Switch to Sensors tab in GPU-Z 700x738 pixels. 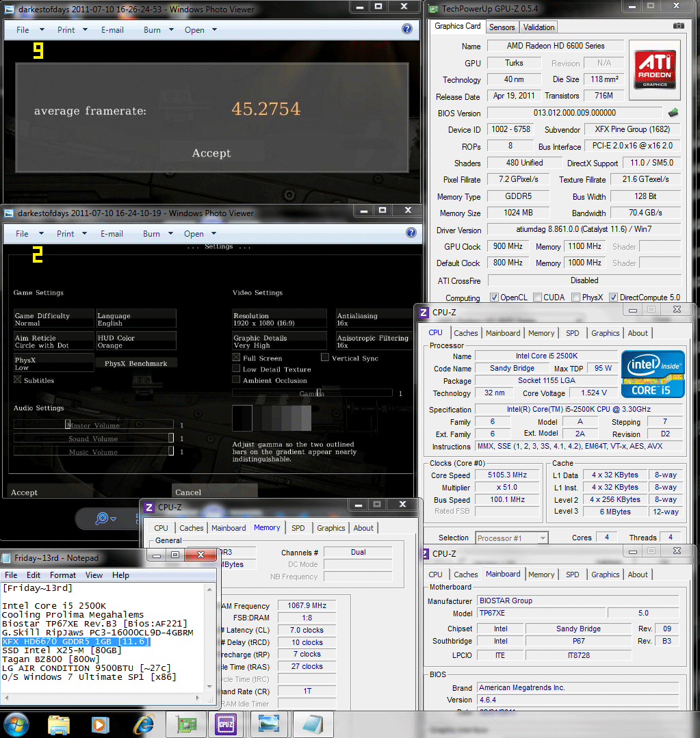coord(502,27)
